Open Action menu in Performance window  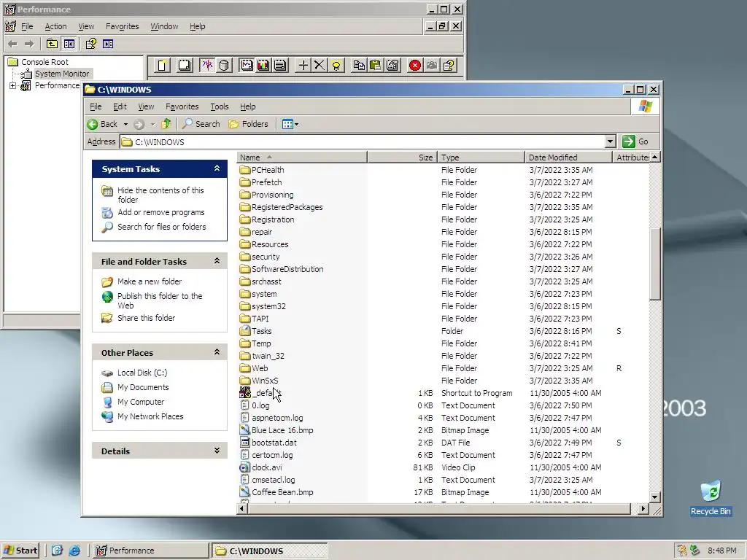point(55,26)
